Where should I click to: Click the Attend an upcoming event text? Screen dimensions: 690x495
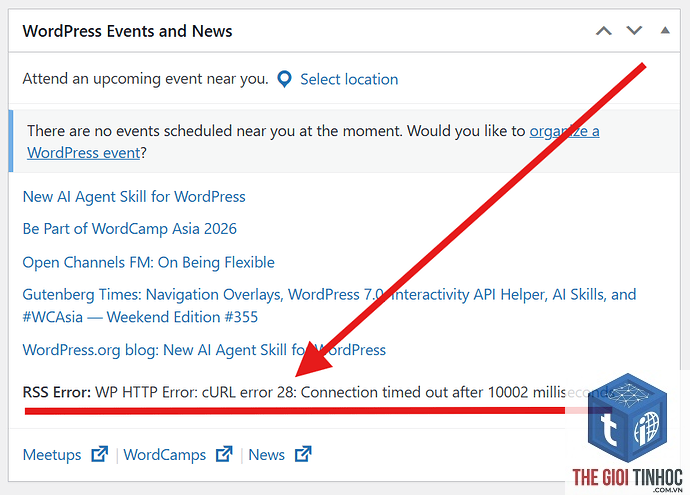(145, 79)
